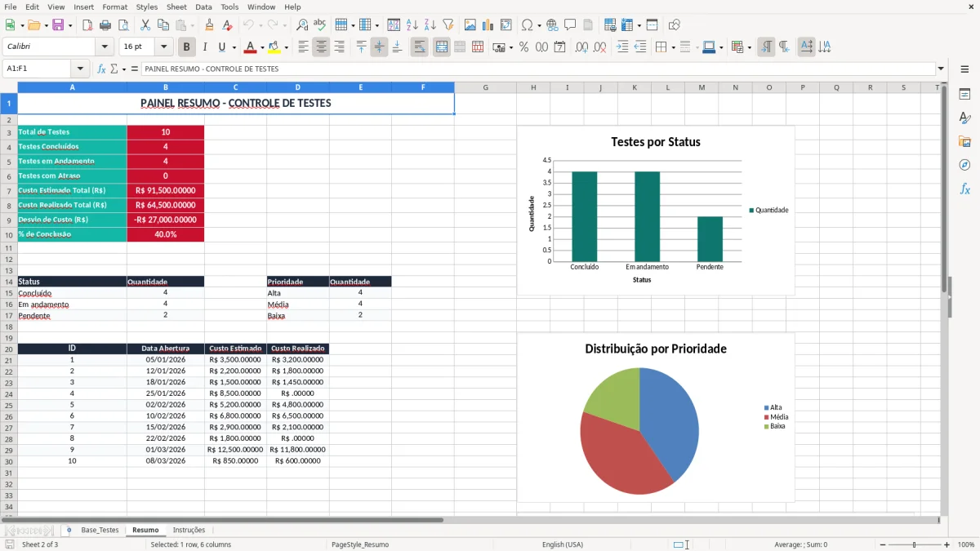Image resolution: width=980 pixels, height=551 pixels.
Task: Toggle Underline formatting
Action: (x=221, y=47)
